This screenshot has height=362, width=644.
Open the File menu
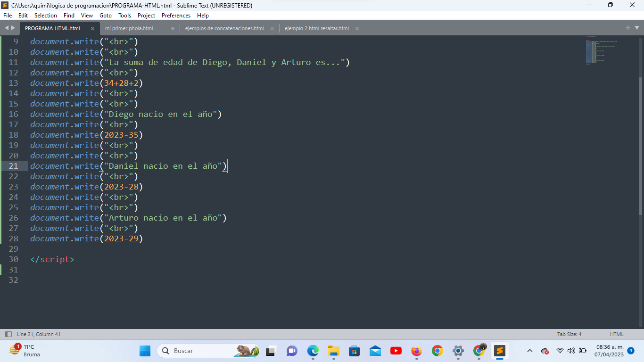pos(8,16)
